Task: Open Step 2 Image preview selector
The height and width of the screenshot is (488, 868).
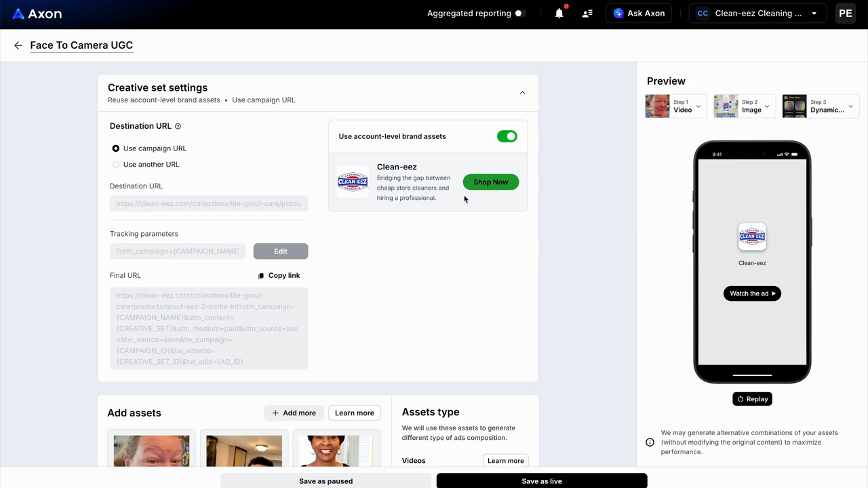Action: [745, 106]
